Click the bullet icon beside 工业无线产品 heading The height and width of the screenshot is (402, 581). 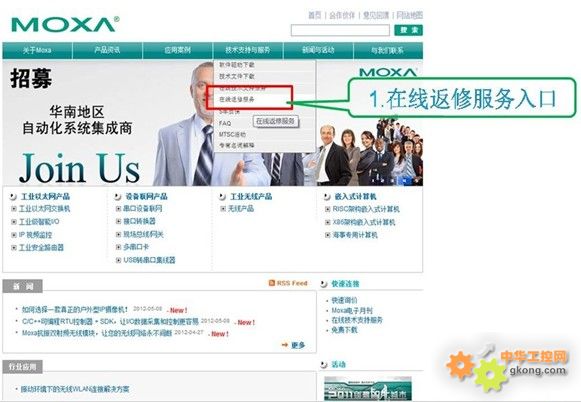click(x=222, y=197)
